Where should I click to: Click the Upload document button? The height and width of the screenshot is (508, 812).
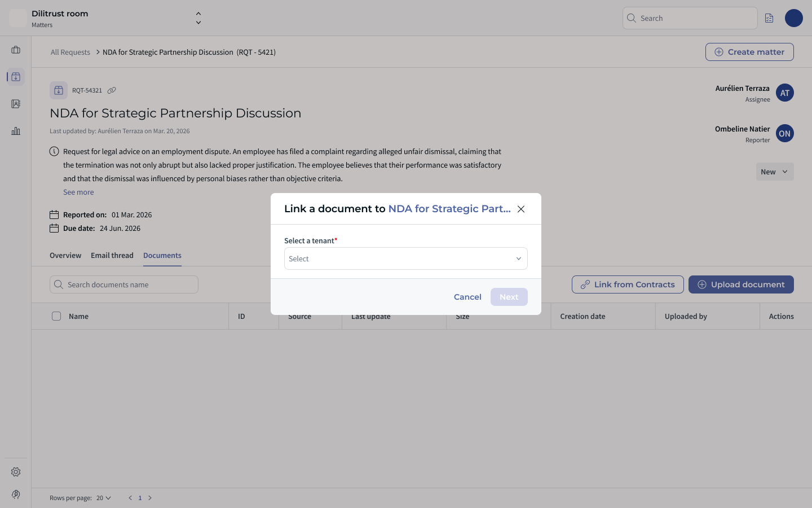pyautogui.click(x=741, y=284)
